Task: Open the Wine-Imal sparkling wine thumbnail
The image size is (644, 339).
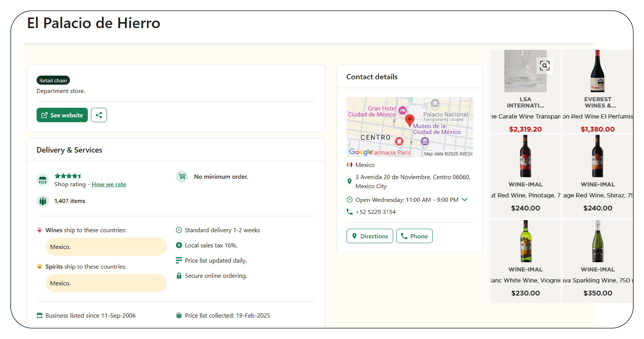Action: (598, 241)
